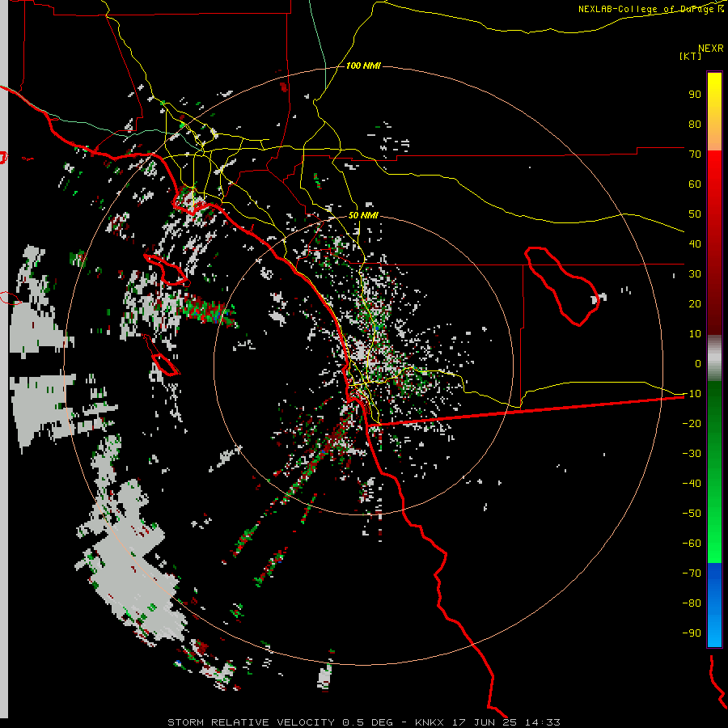Image resolution: width=728 pixels, height=728 pixels.
Task: Click the 'STORM RELATIVE VELOCITY 0.5 DEG' caption
Action: (x=280, y=722)
